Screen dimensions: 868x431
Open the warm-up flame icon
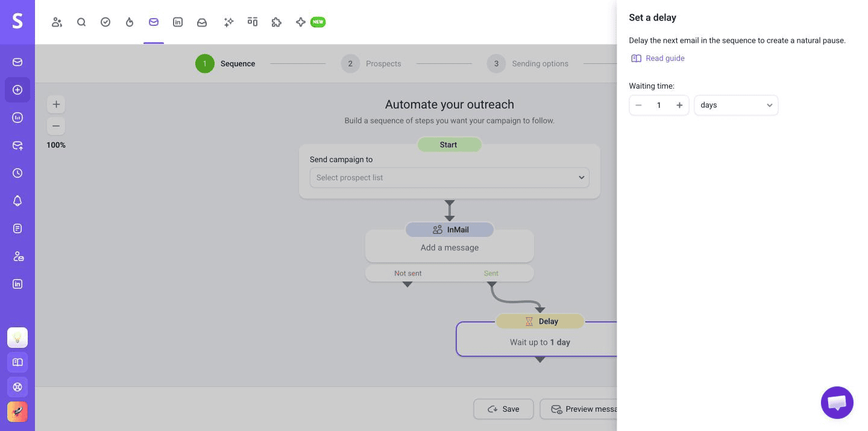click(x=130, y=22)
